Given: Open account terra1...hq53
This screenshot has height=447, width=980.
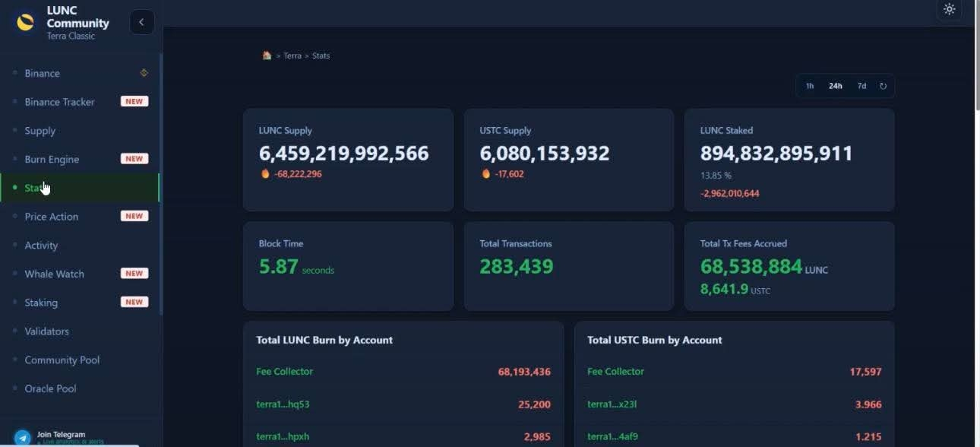Looking at the screenshot, I should (283, 404).
